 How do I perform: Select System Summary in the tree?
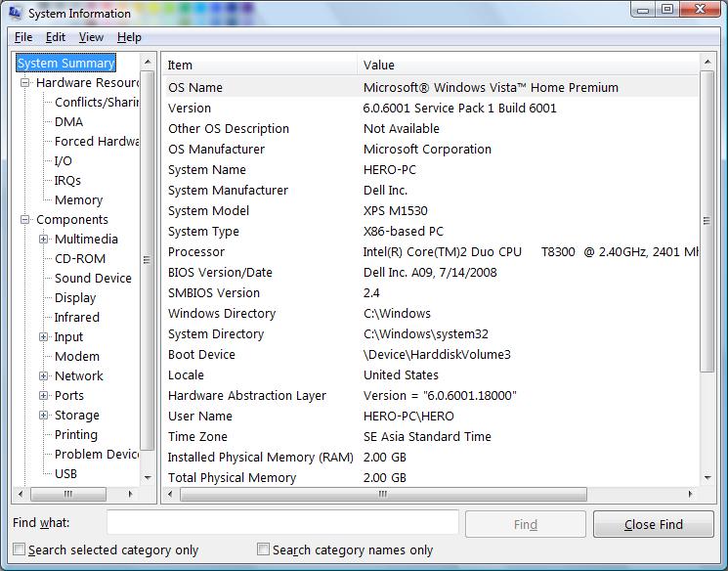[65, 64]
